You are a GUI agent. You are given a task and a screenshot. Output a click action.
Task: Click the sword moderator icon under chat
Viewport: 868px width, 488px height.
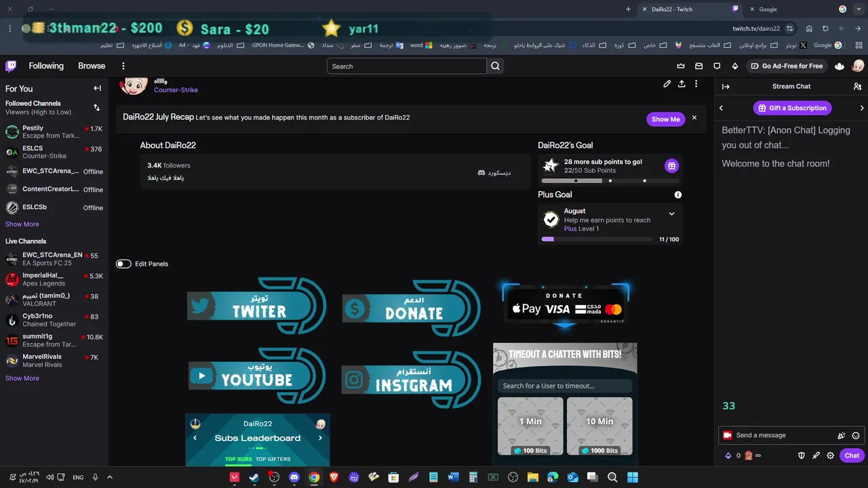tap(816, 455)
